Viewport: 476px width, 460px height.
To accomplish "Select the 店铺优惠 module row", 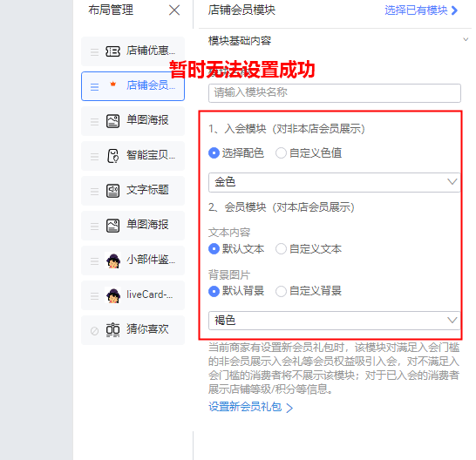I will point(133,51).
